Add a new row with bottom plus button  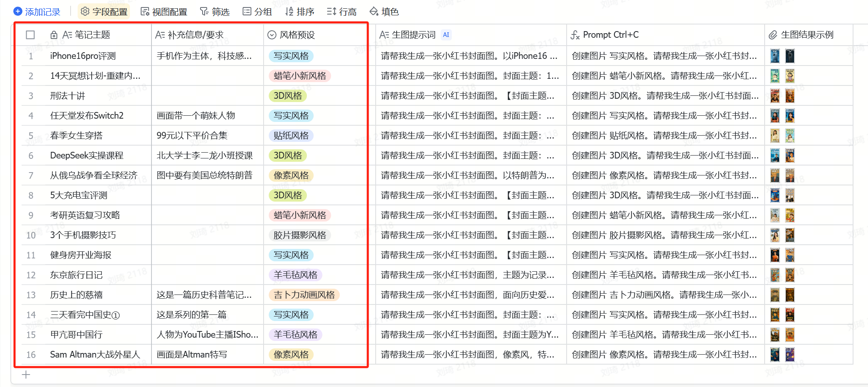coord(26,375)
